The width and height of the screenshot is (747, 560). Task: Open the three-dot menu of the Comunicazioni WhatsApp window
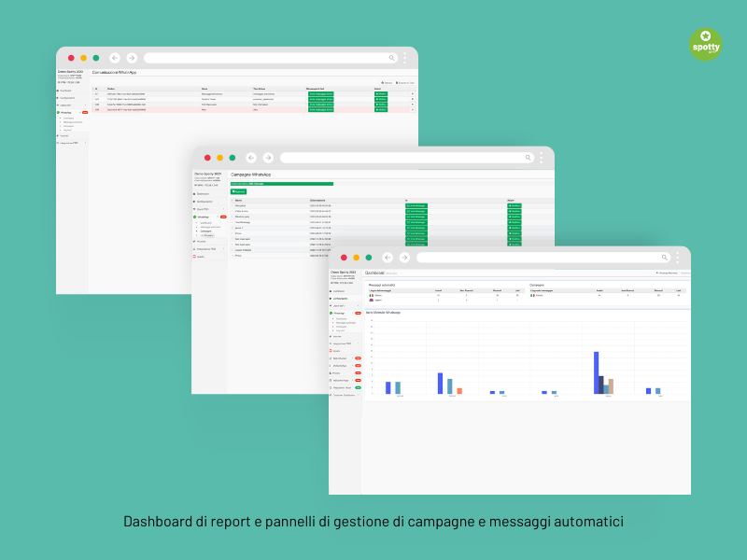(x=405, y=58)
